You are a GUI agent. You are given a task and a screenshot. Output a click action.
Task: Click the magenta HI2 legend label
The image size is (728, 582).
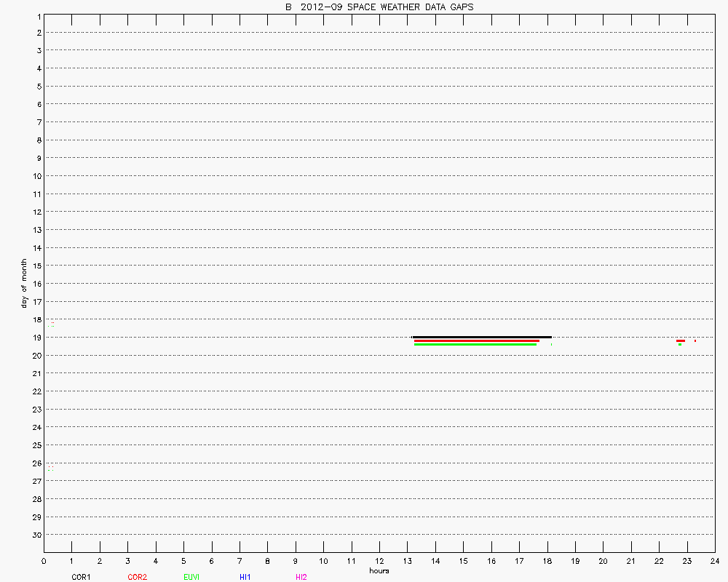pyautogui.click(x=301, y=577)
